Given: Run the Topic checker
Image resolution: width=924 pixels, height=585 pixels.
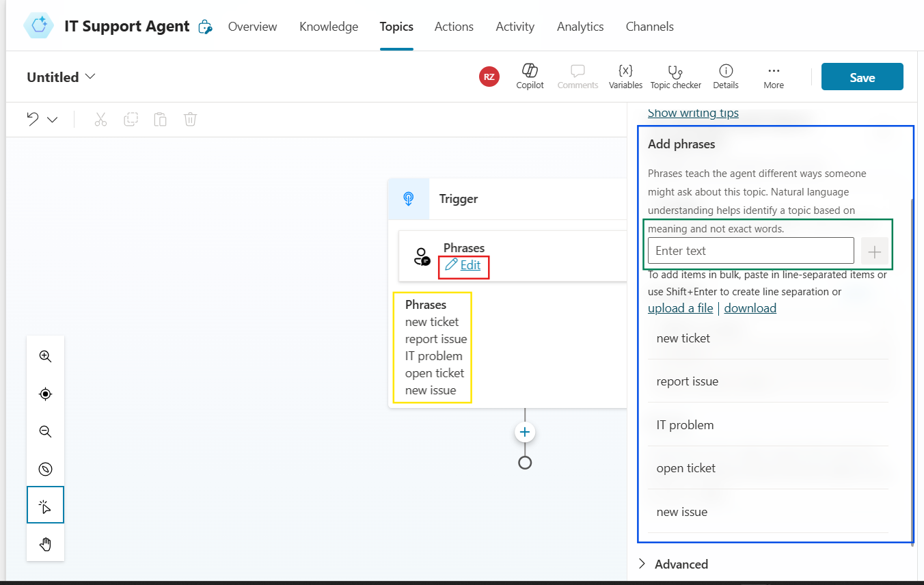Looking at the screenshot, I should pyautogui.click(x=675, y=76).
